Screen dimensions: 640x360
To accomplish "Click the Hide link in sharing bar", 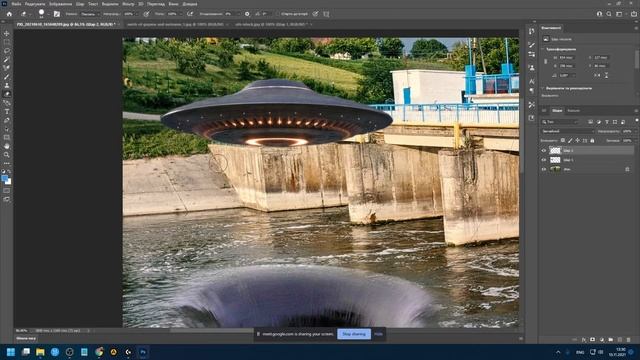I will point(378,334).
